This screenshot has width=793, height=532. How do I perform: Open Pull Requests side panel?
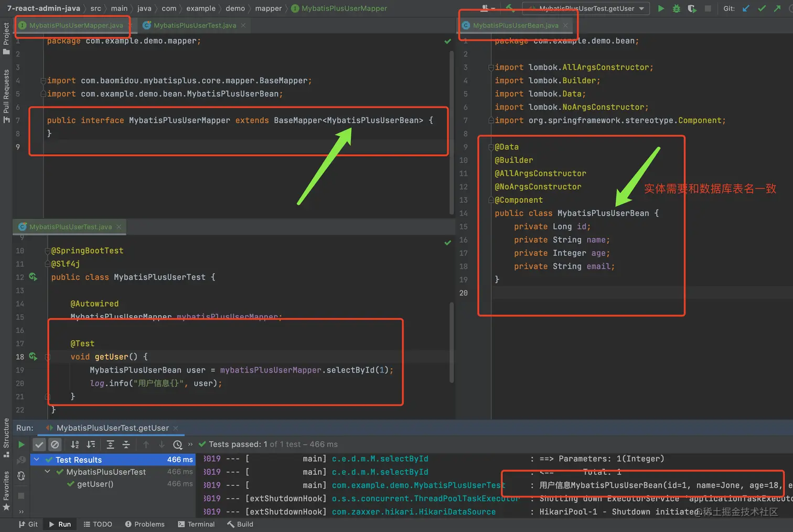click(6, 96)
